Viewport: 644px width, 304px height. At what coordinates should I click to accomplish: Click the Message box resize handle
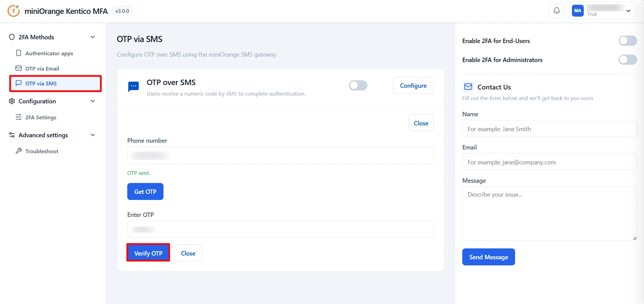click(635, 238)
